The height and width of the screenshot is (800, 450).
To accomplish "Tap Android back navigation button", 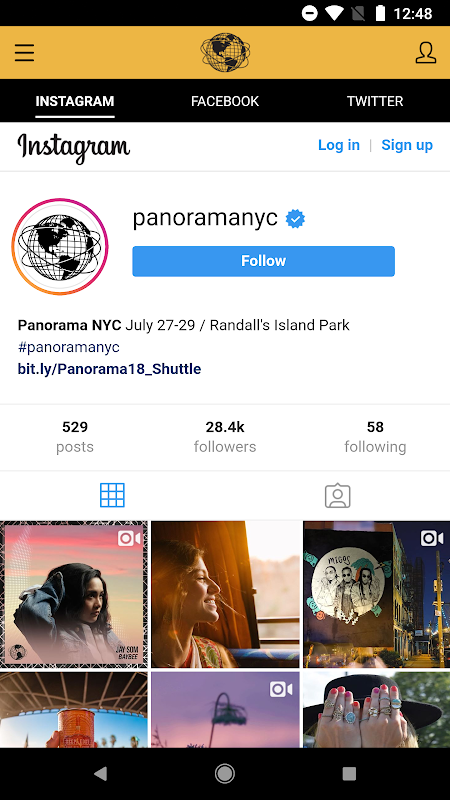I will (101, 774).
